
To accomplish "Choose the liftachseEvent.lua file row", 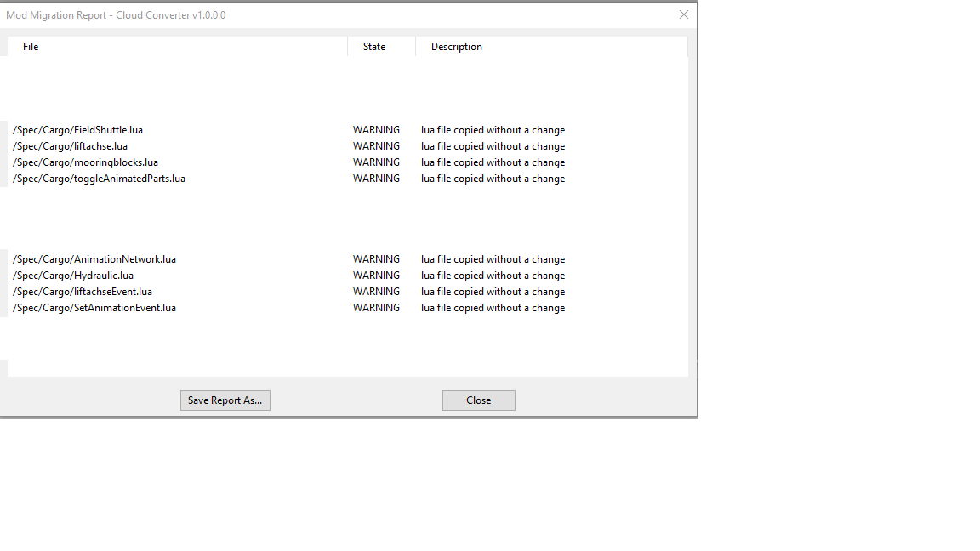I will click(83, 292).
